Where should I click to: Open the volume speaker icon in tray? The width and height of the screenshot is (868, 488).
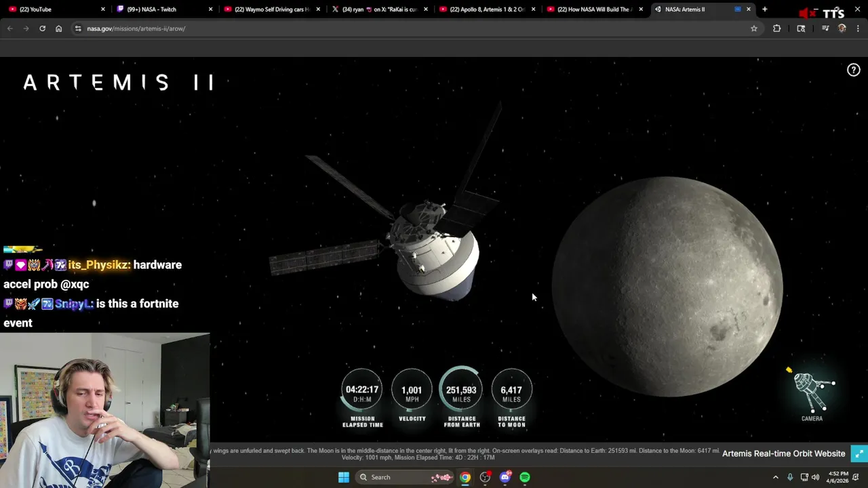pos(816,477)
